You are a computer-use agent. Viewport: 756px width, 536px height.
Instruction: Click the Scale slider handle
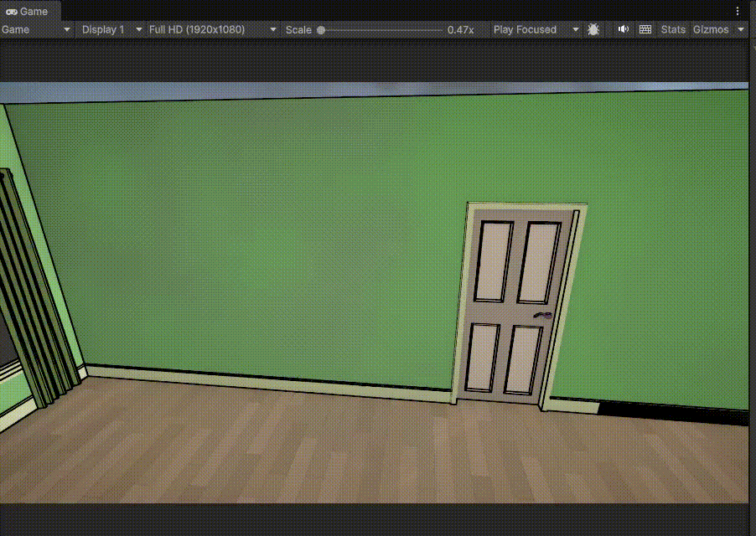pos(321,30)
